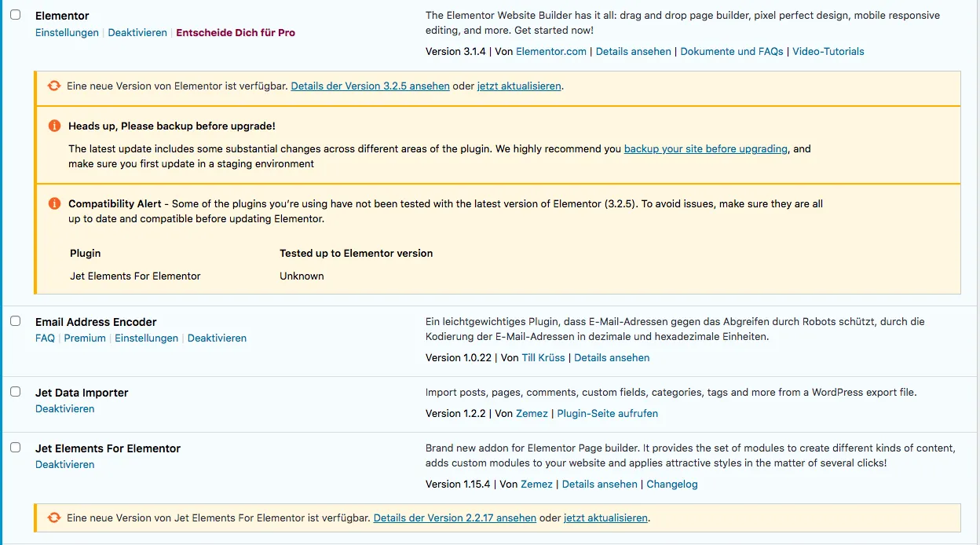Click the 'Unknown' tested version cell
Screen dimensions: 980x545
click(x=302, y=276)
